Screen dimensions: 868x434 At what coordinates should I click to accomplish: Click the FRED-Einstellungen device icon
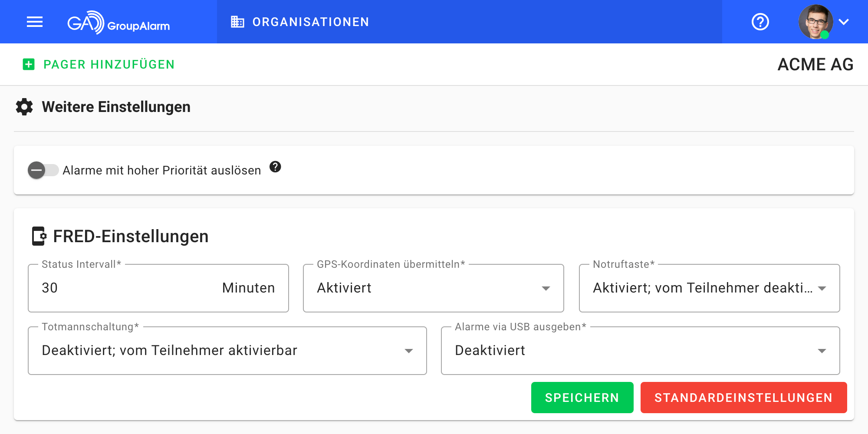(x=39, y=236)
